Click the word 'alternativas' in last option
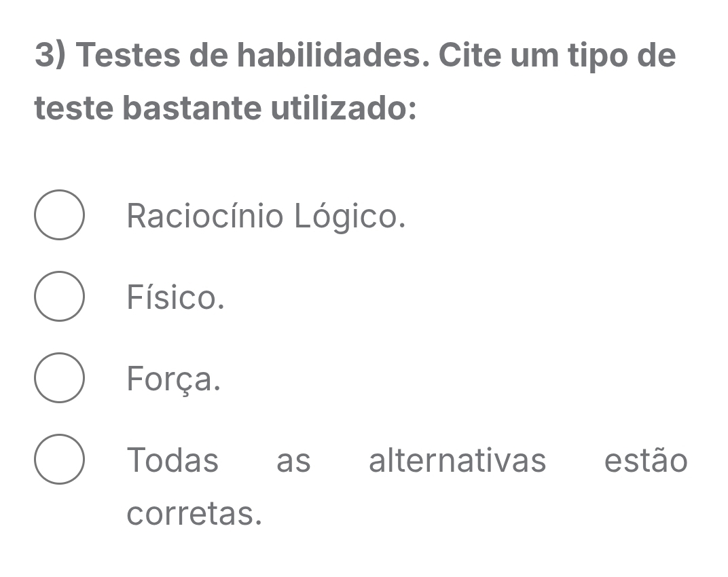The height and width of the screenshot is (577, 728). 457,460
